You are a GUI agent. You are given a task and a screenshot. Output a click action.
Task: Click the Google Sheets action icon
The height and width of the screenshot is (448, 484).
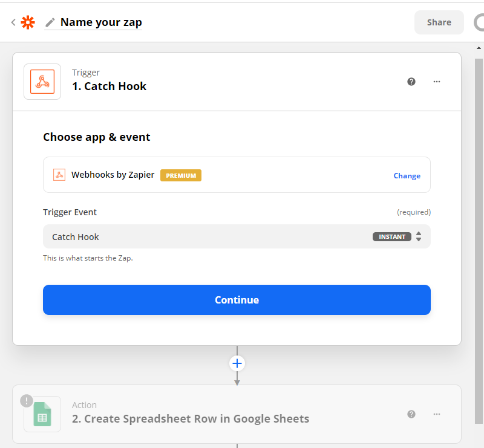[42, 414]
